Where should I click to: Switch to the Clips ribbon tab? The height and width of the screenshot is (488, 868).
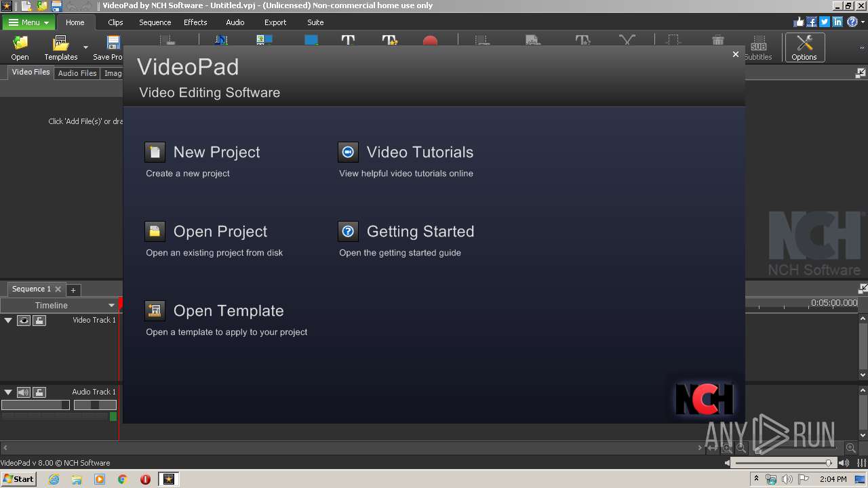pos(115,22)
